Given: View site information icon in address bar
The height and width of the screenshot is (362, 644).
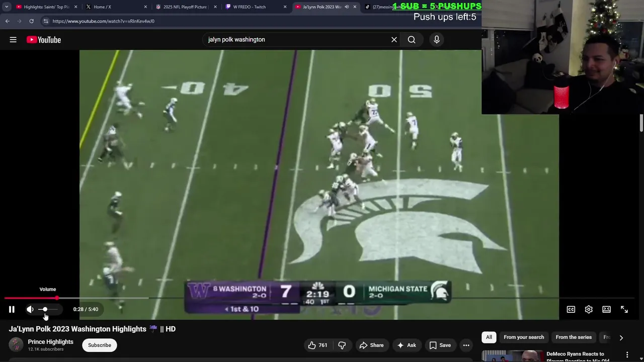Looking at the screenshot, I should (x=46, y=21).
